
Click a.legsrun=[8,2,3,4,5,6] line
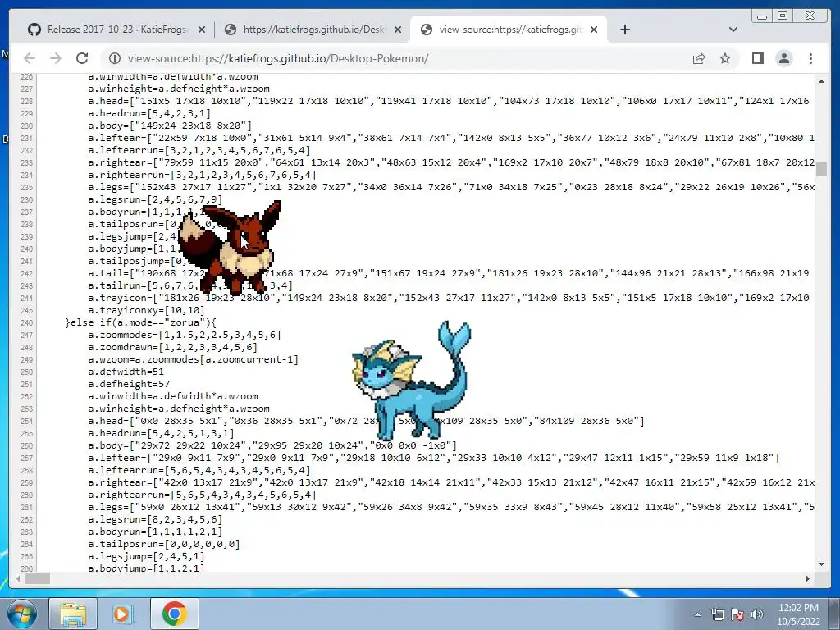[x=155, y=519]
